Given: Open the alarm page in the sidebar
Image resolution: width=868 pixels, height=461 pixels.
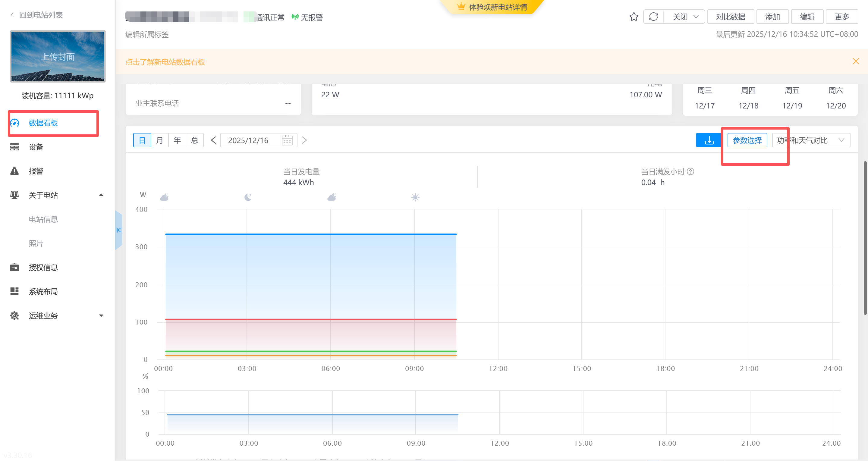Looking at the screenshot, I should 36,171.
